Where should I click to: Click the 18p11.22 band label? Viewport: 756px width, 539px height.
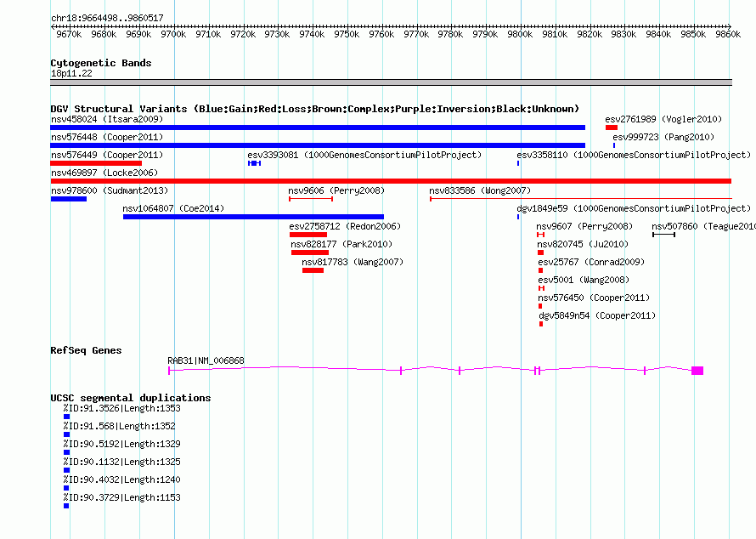point(71,73)
